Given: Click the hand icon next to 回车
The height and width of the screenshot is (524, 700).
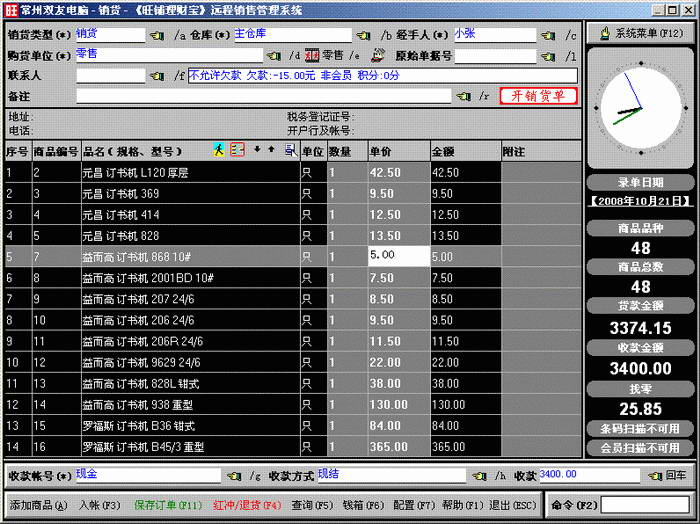Looking at the screenshot, I should [x=654, y=476].
